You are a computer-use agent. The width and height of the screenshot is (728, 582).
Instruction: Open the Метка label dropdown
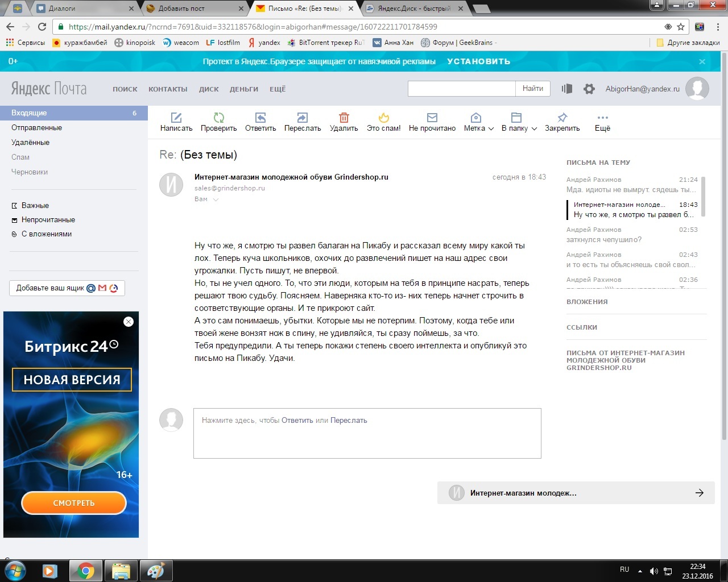478,122
